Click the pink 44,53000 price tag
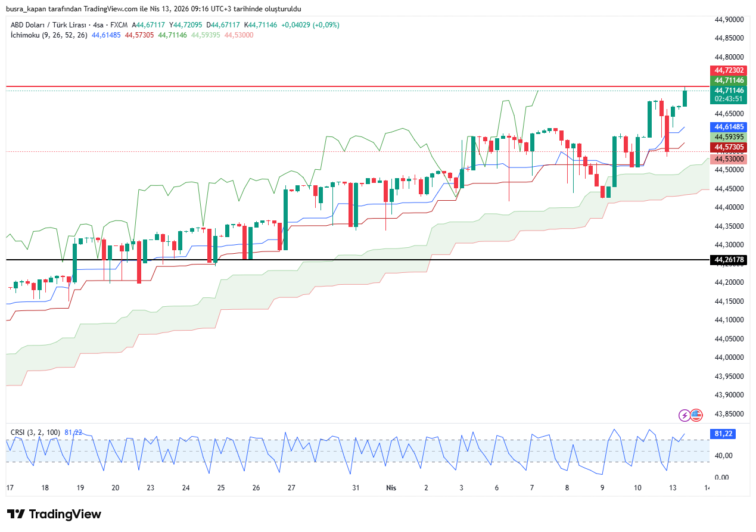The height and width of the screenshot is (532, 756). [729, 159]
